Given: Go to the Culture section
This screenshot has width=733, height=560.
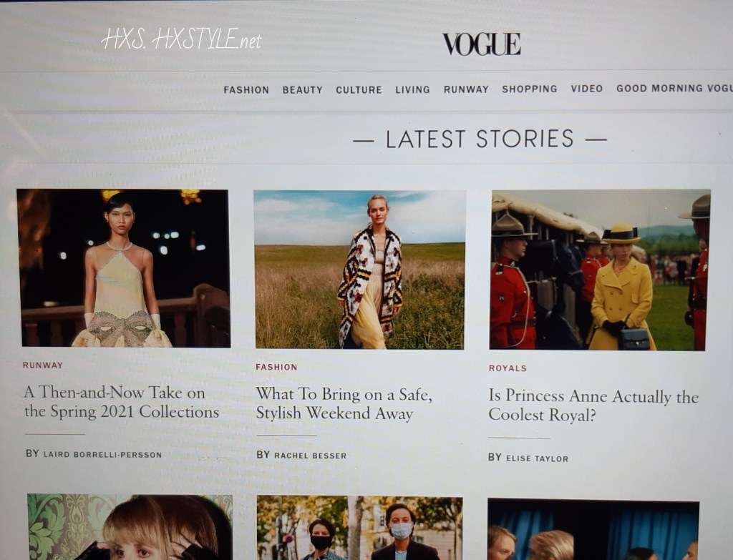Looking at the screenshot, I should pyautogui.click(x=359, y=89).
